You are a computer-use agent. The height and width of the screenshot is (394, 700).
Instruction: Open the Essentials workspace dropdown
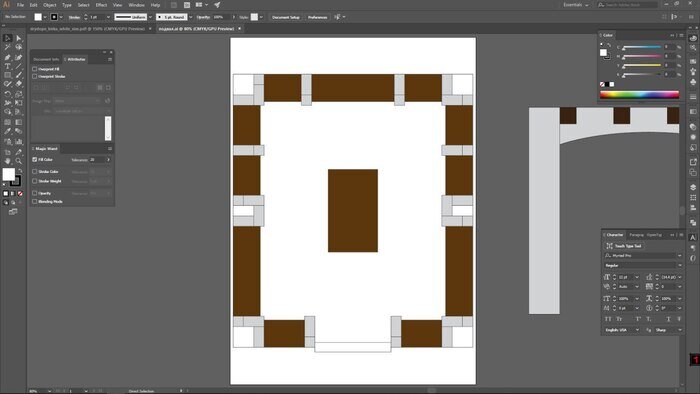click(x=575, y=5)
